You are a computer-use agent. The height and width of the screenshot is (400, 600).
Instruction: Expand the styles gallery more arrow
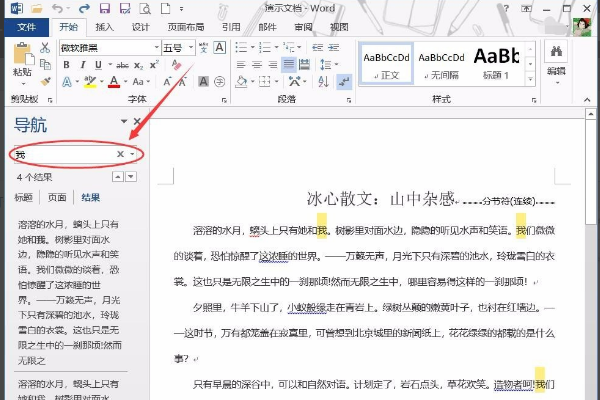(x=530, y=79)
